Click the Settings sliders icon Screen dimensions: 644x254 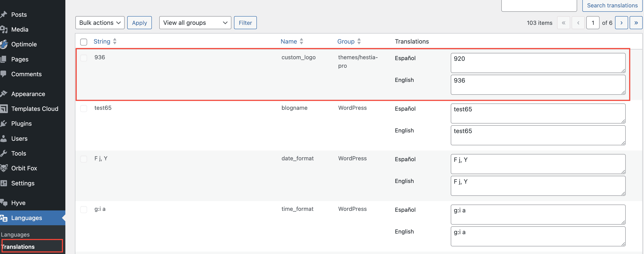3,183
